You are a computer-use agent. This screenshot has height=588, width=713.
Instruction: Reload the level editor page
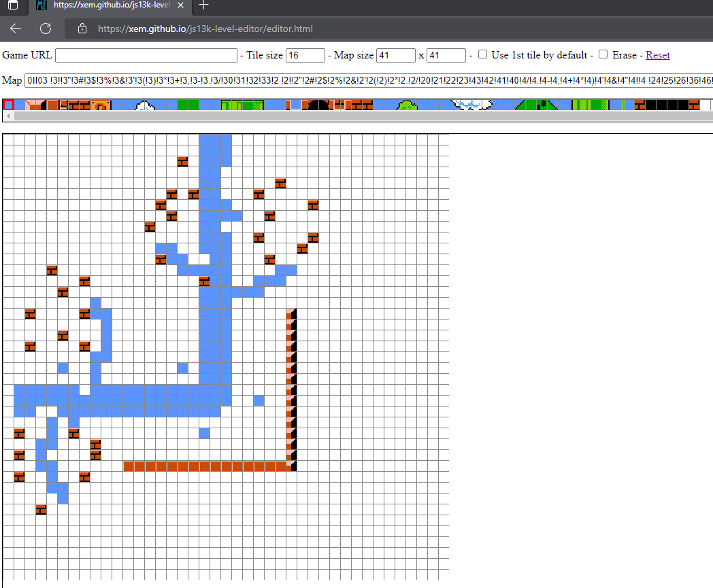(46, 29)
